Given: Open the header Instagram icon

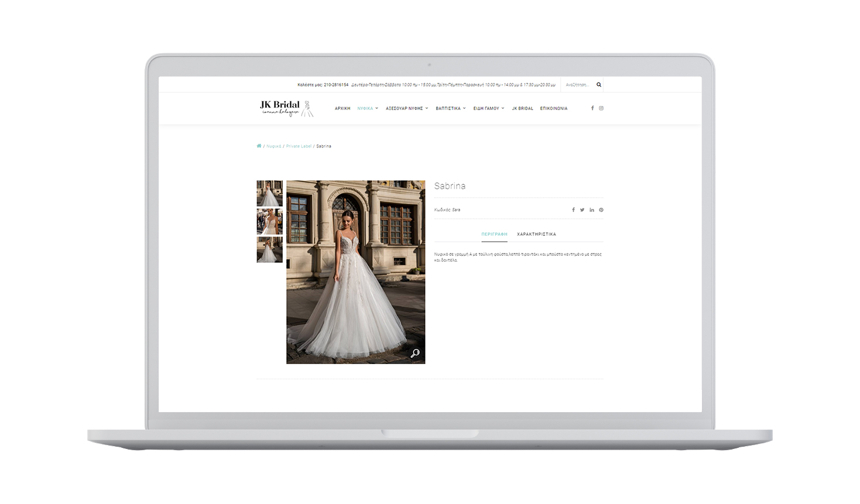Looking at the screenshot, I should pos(601,108).
